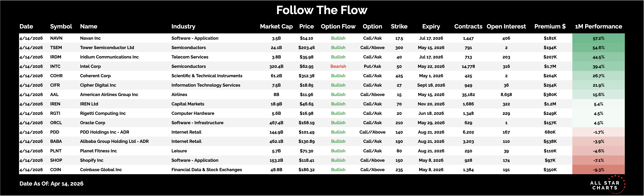Click the Open Interest column header
Viewport: 644px width, 196px height.
(x=506, y=27)
